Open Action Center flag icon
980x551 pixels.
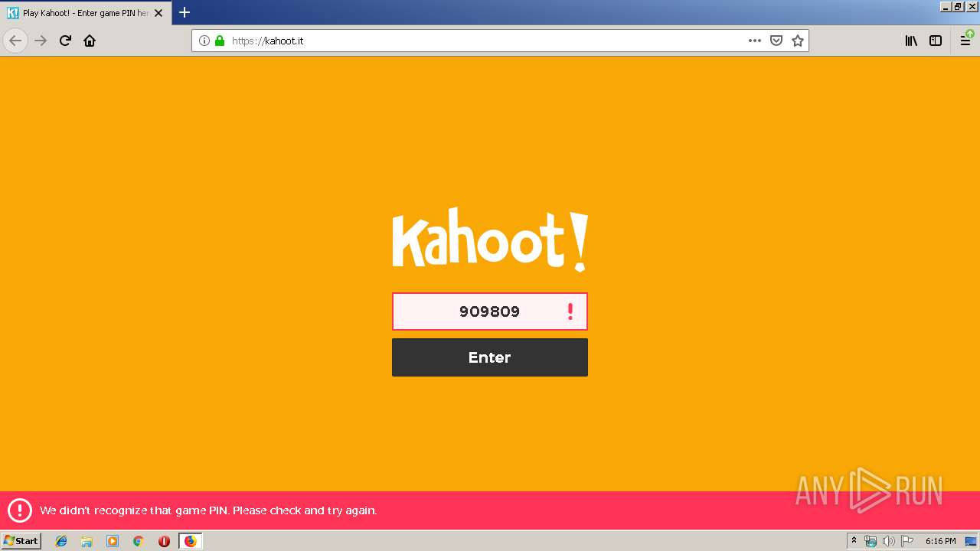[907, 541]
